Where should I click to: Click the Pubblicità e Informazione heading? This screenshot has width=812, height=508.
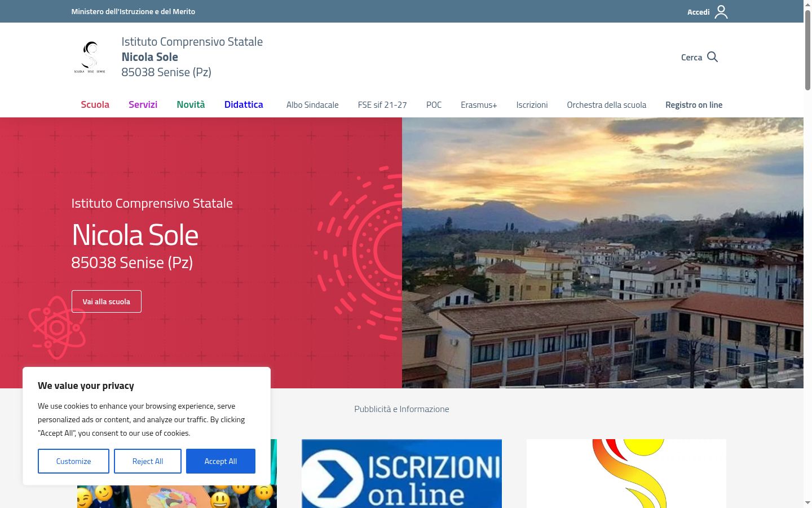(401, 409)
